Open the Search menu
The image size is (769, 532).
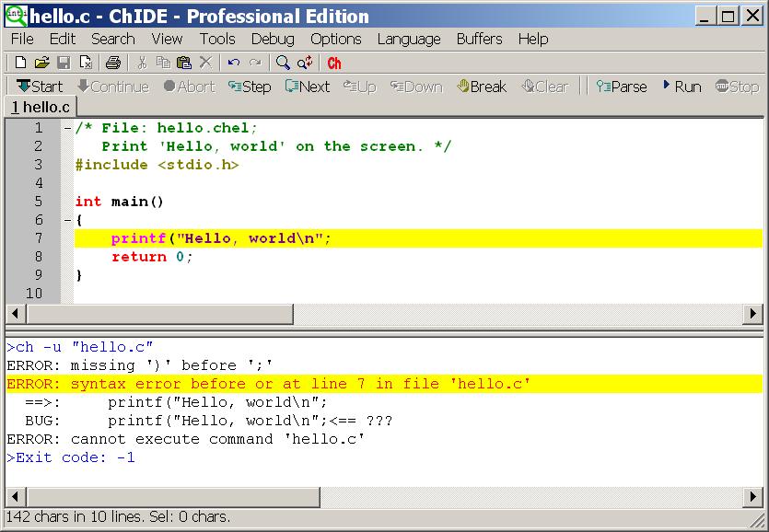(x=112, y=39)
